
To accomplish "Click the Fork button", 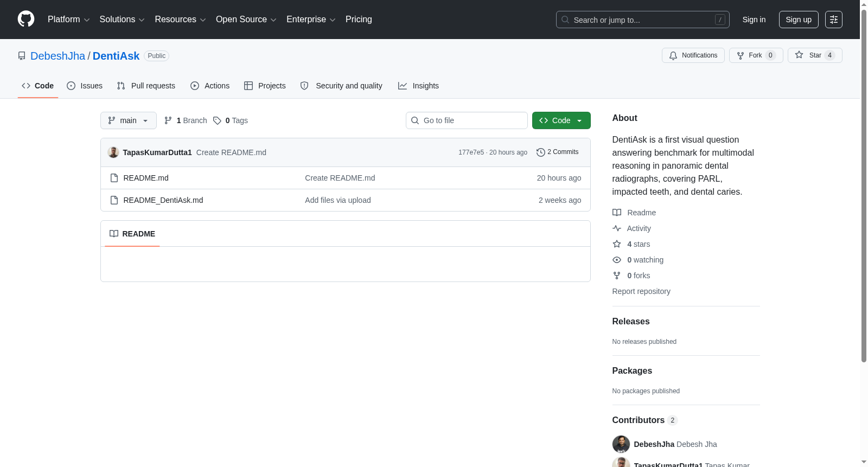I will [x=756, y=55].
